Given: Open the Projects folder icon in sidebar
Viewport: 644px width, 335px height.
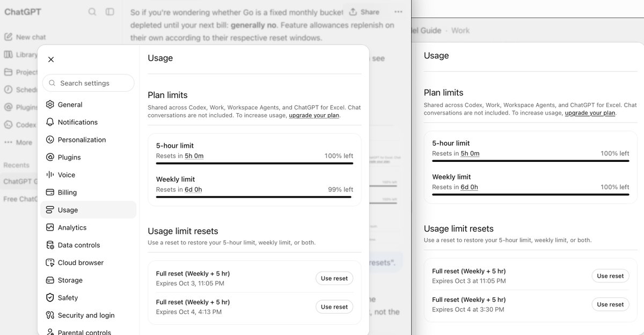Looking at the screenshot, I should [8, 72].
